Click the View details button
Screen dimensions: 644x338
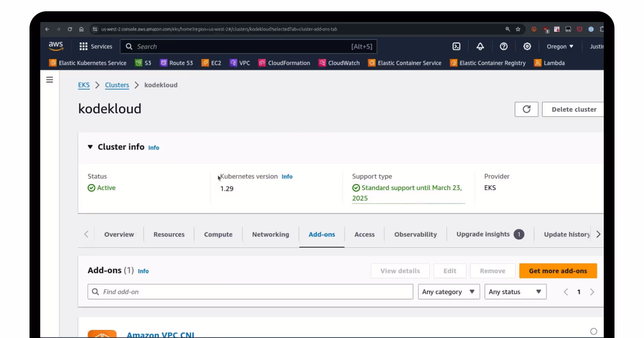[x=400, y=271]
